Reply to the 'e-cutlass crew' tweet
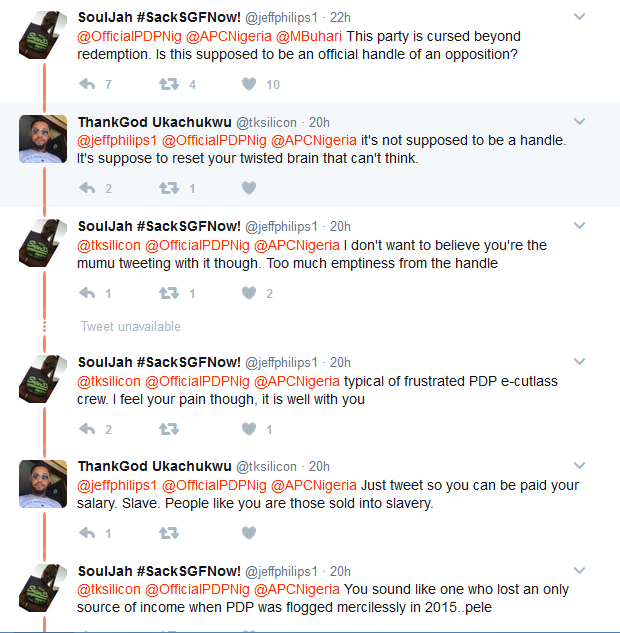This screenshot has width=620, height=633. (x=87, y=429)
